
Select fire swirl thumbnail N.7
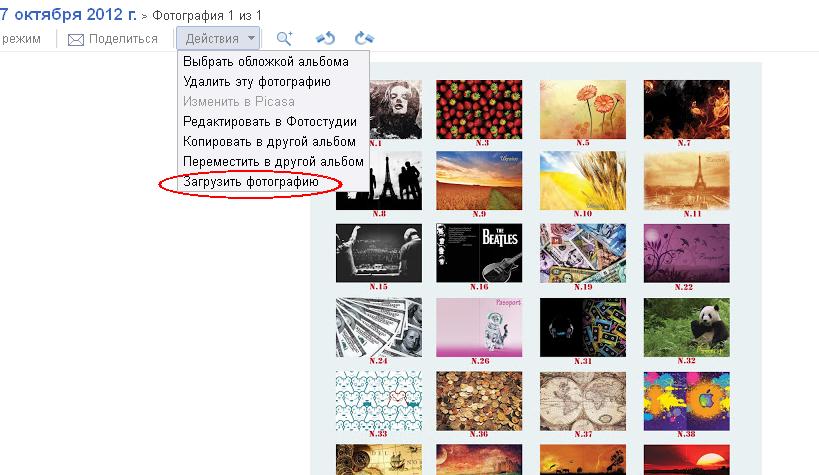click(x=686, y=109)
